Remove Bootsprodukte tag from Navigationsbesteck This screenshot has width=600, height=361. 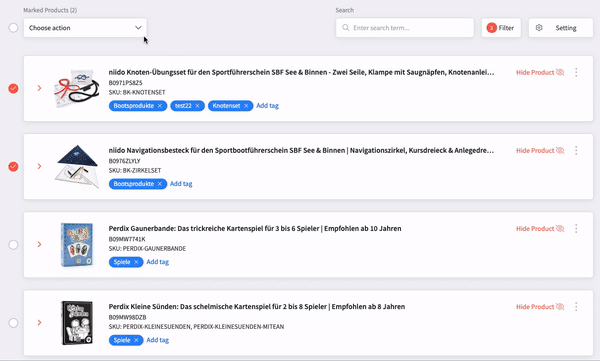coord(160,184)
